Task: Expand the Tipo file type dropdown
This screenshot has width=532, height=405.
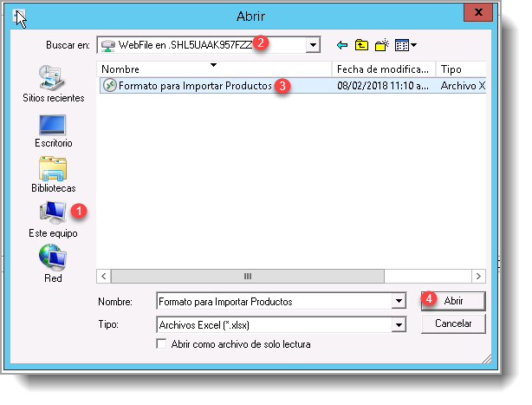Action: click(x=399, y=325)
